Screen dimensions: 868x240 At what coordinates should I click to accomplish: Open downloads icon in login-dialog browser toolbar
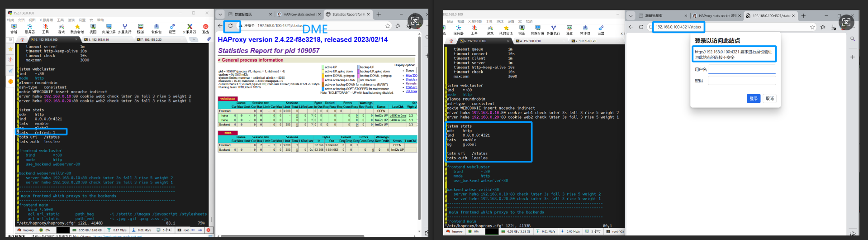(x=833, y=27)
